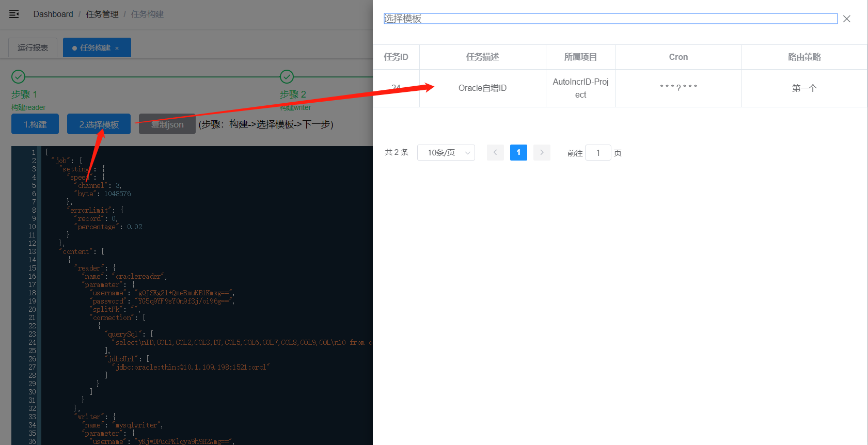Select the Oracle自增ID template row
This screenshot has height=445, width=868.
[x=620, y=88]
